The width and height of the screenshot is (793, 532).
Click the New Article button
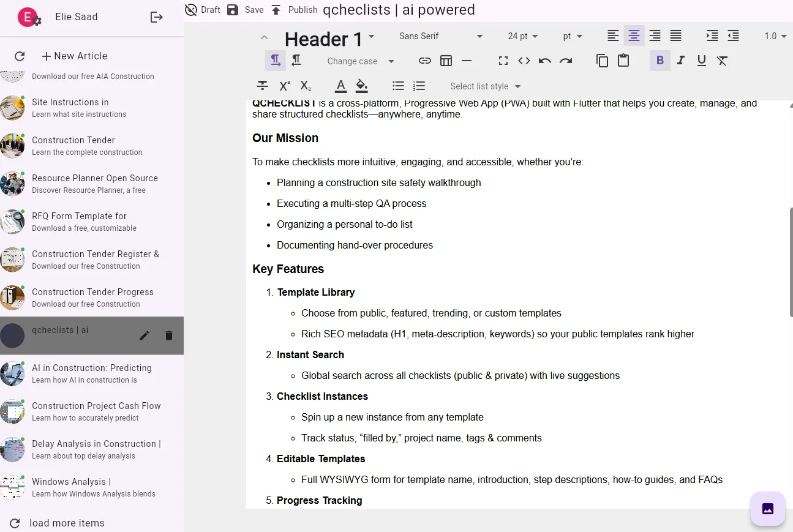coord(74,56)
